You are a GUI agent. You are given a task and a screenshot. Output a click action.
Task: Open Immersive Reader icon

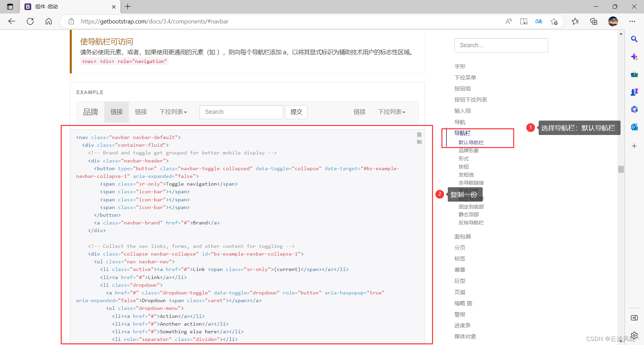point(524,21)
